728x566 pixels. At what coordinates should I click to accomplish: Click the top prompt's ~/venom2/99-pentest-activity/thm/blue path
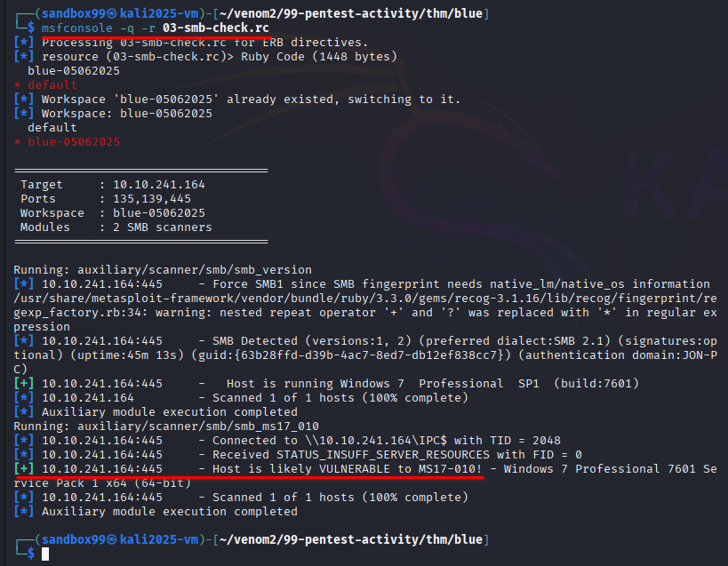click(x=351, y=14)
